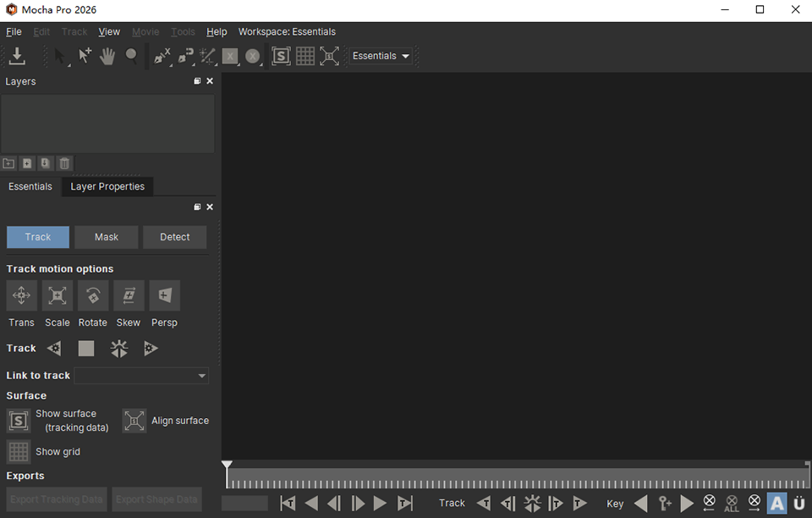Go to the In point of the clip

[x=288, y=503]
